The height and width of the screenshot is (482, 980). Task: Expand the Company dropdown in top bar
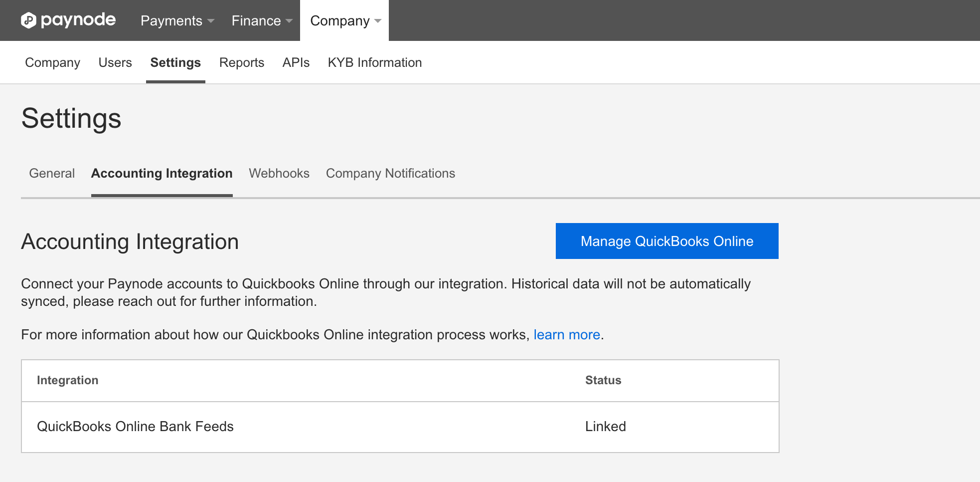point(345,20)
